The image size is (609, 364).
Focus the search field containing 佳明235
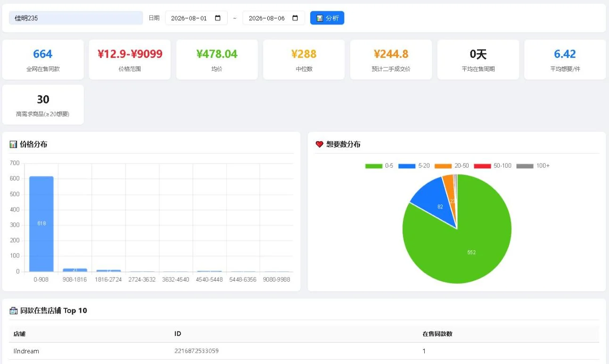click(x=76, y=18)
